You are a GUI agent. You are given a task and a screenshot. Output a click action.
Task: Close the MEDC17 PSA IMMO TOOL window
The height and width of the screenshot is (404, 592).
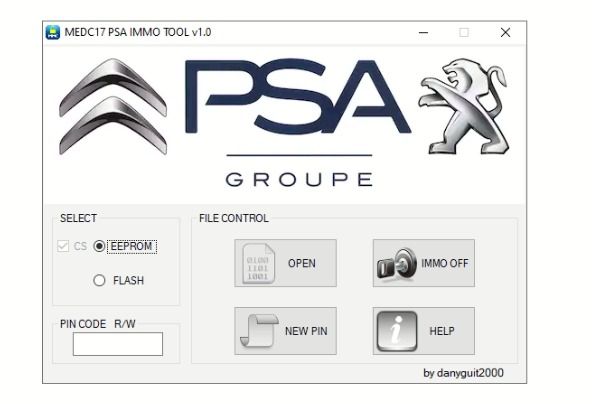(x=506, y=32)
